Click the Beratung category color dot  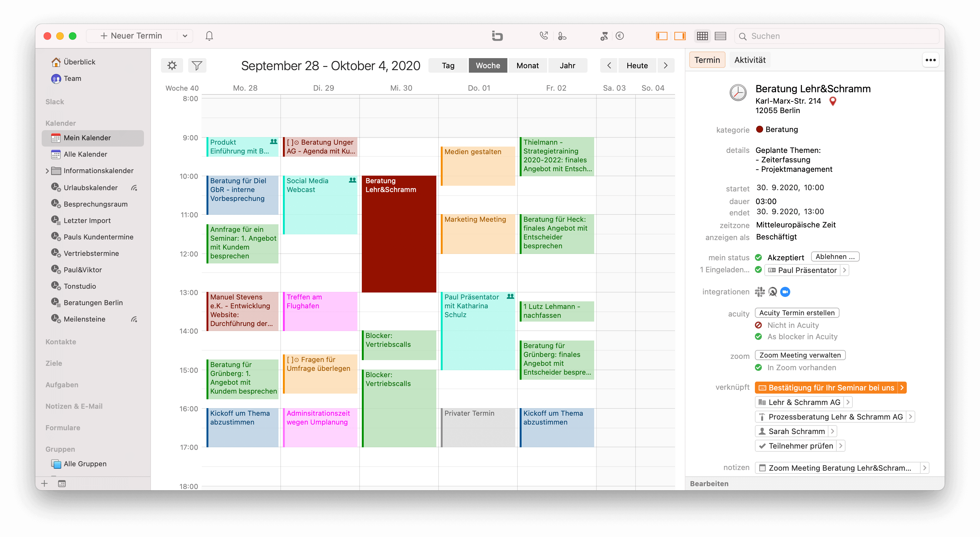coord(759,130)
